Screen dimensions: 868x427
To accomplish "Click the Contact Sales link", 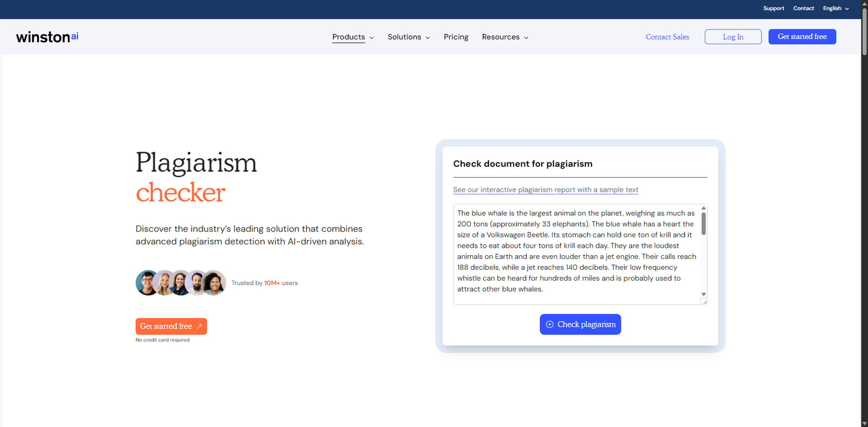I will [x=667, y=37].
